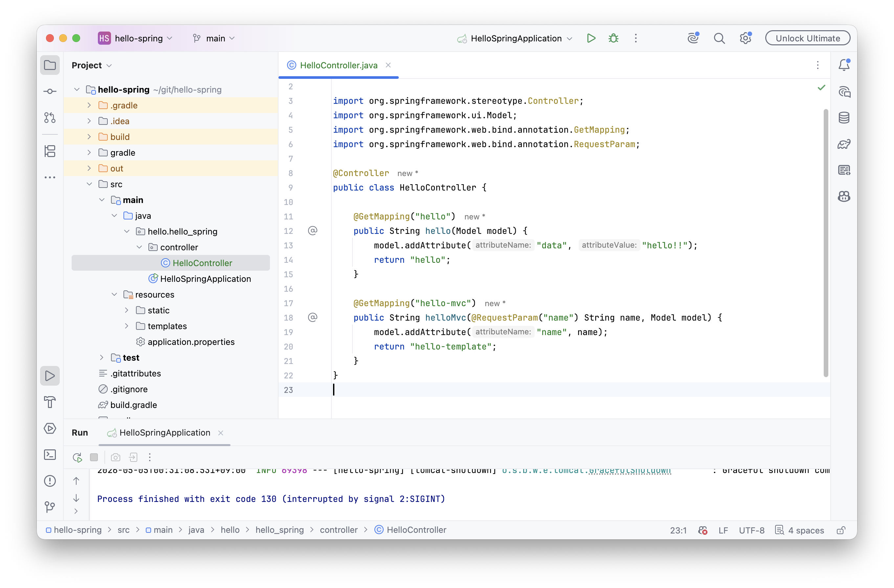Image resolution: width=894 pixels, height=588 pixels.
Task: Select the HelloController.java editor tab
Action: pyautogui.click(x=338, y=65)
